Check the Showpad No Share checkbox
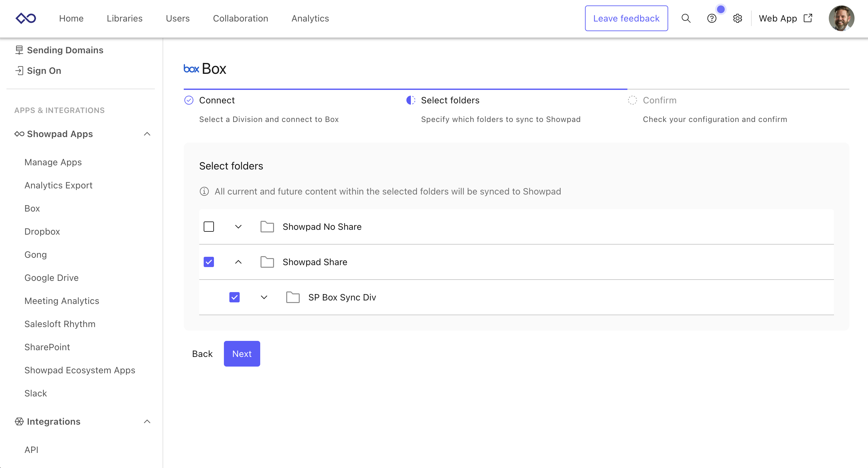The width and height of the screenshot is (868, 468). point(208,227)
